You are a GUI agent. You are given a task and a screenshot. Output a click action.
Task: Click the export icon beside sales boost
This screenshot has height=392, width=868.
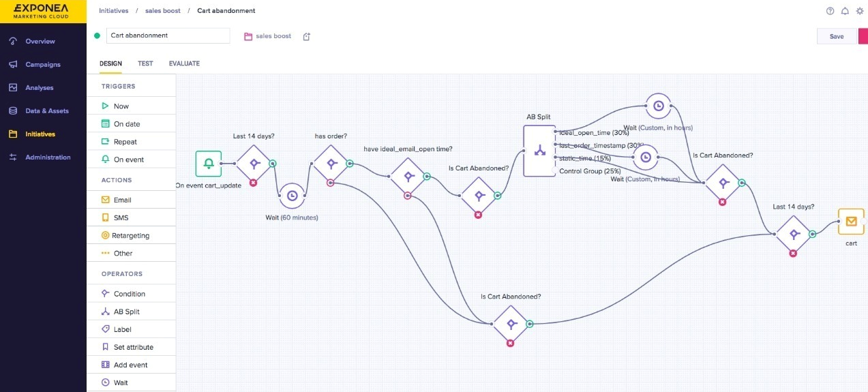pyautogui.click(x=307, y=36)
